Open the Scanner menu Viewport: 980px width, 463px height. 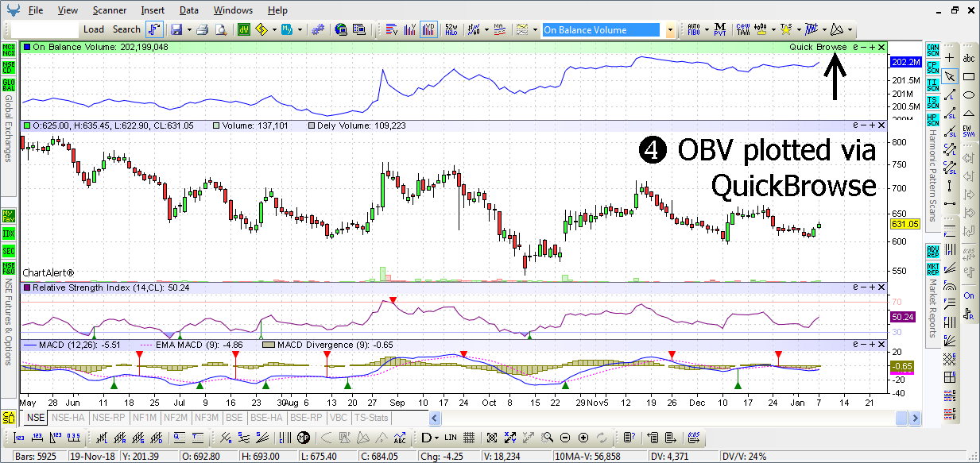tap(109, 10)
